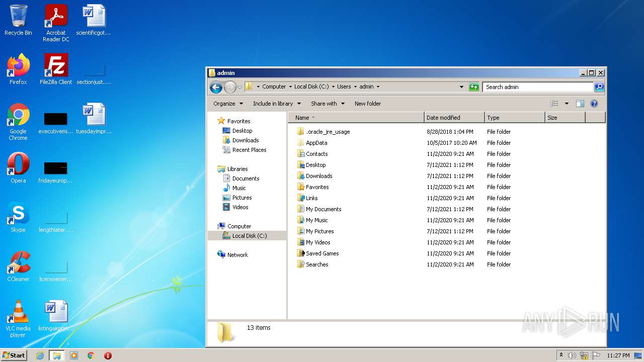Open Documents library

pos(241,178)
